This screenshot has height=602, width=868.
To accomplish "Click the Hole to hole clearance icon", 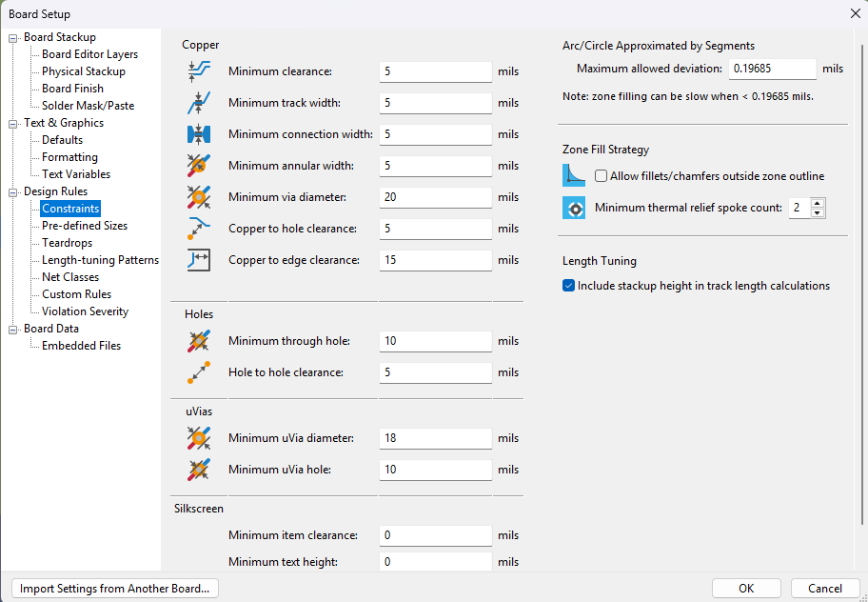I will click(199, 372).
